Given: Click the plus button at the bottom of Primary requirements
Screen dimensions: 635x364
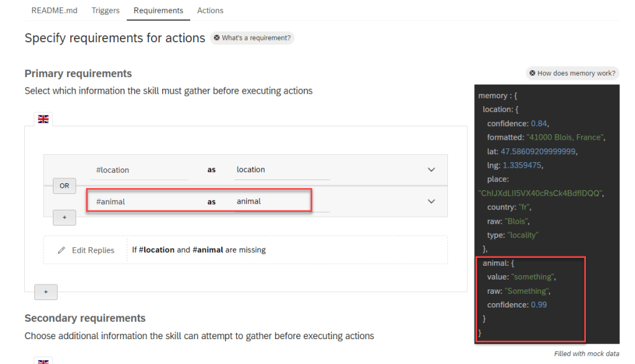Looking at the screenshot, I should click(46, 292).
